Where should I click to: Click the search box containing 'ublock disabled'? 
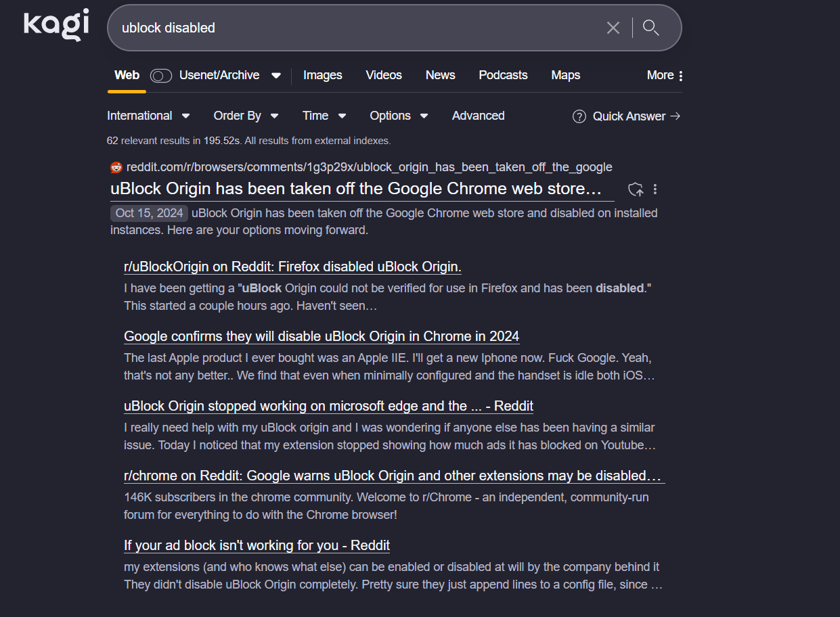(x=352, y=28)
